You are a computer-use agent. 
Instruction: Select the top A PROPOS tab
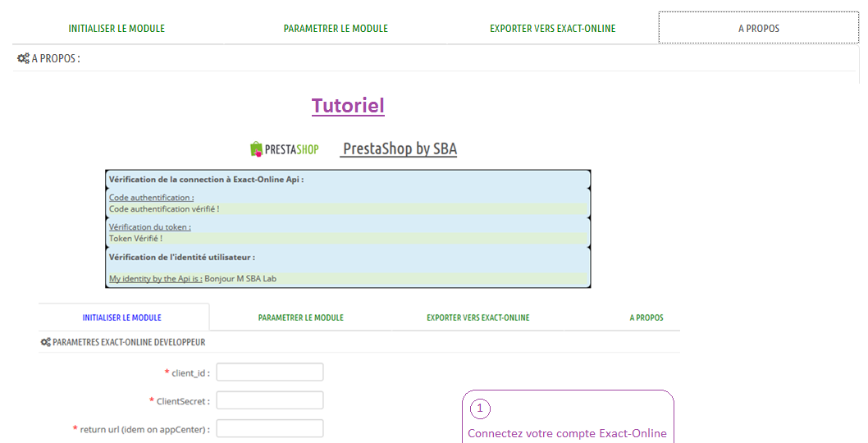point(758,28)
